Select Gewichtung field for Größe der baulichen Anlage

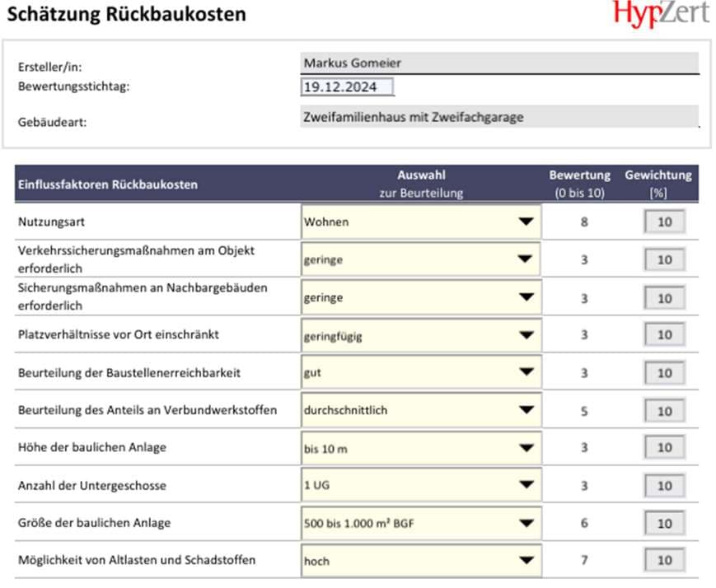[x=664, y=524]
